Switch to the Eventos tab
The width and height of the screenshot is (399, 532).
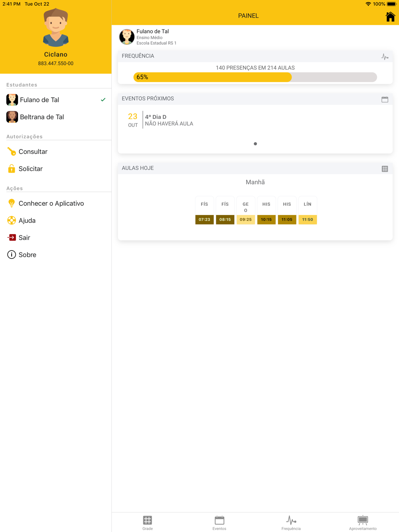pos(219,522)
